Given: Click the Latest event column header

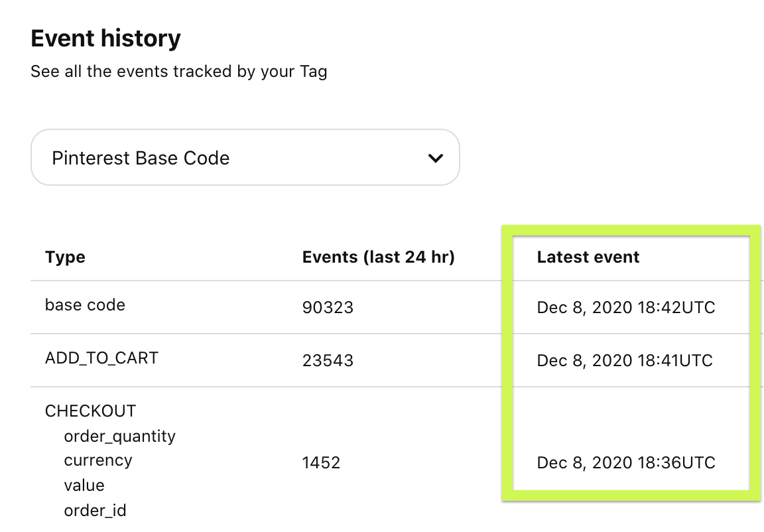Looking at the screenshot, I should (588, 257).
